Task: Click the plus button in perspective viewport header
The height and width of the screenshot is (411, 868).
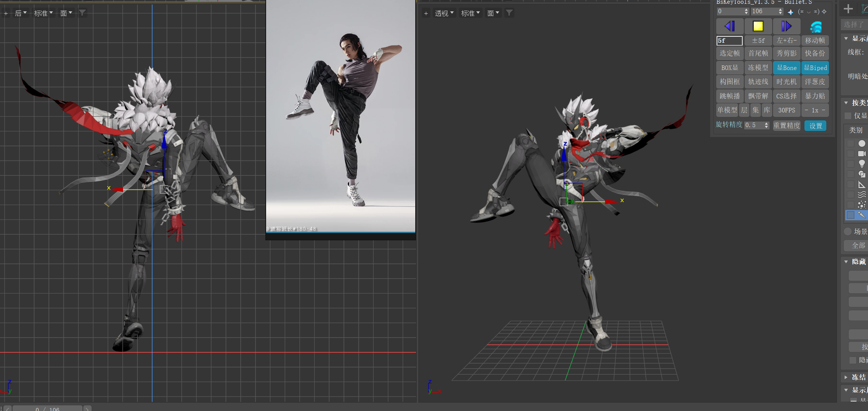Action: 426,14
